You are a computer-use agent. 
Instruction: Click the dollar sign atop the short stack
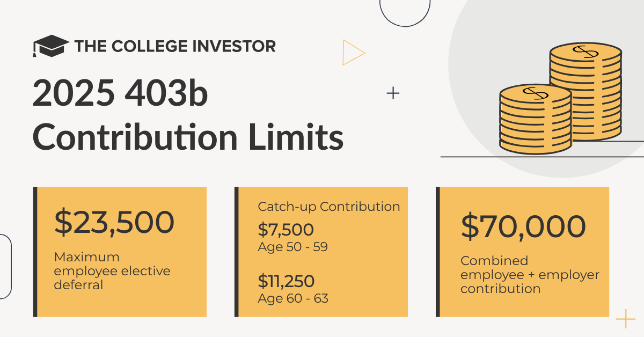tap(536, 93)
